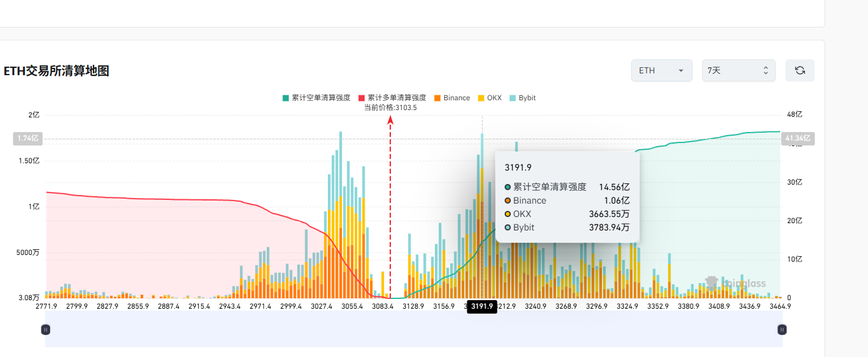Click the Bybit legend entry
Screen dimensions: 868x357
click(x=522, y=98)
